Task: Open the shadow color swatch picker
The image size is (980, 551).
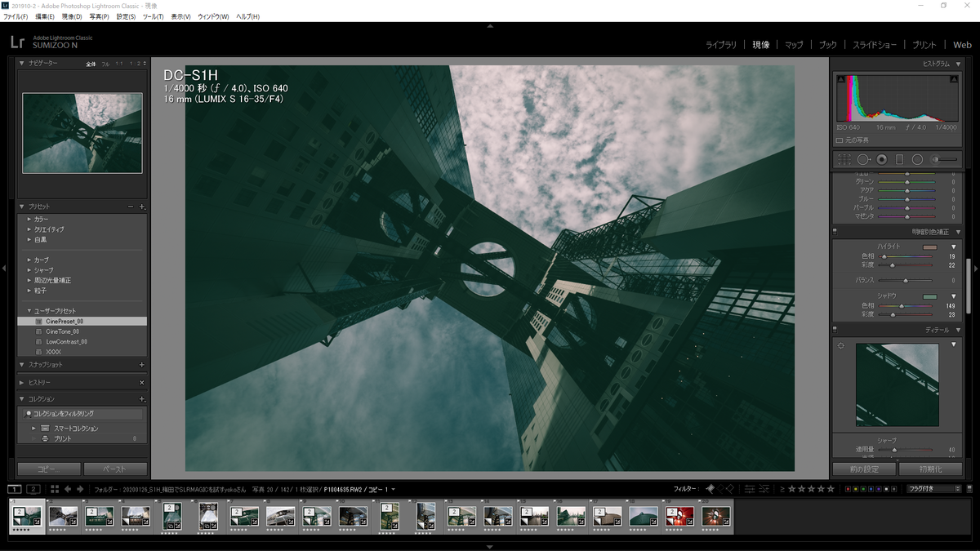Action: [930, 296]
